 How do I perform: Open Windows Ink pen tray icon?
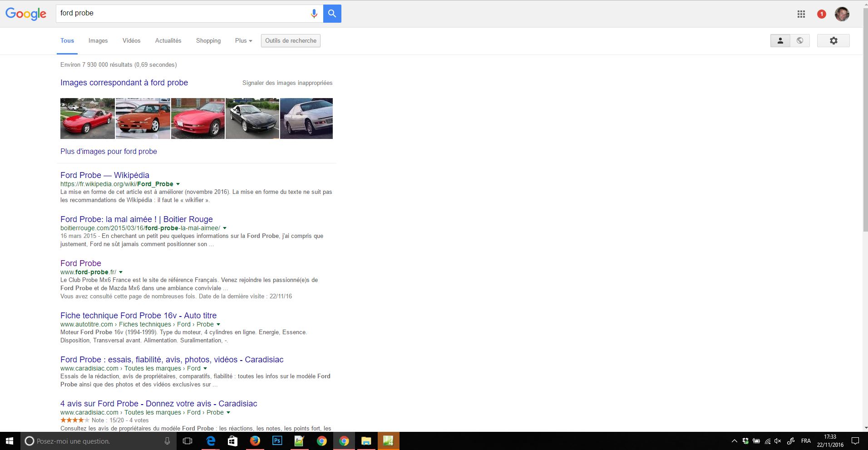(791, 441)
